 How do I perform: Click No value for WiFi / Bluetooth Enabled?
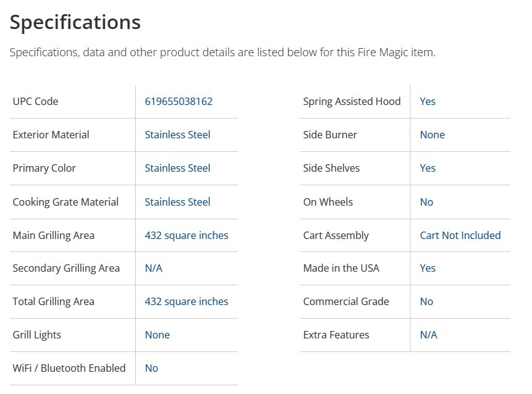click(x=151, y=368)
